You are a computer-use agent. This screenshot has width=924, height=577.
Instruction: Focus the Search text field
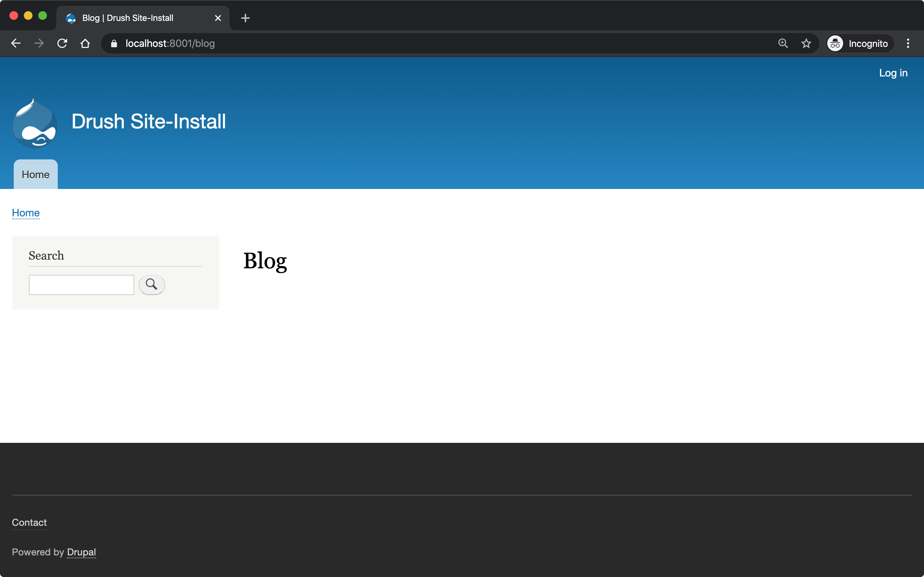[x=81, y=285]
